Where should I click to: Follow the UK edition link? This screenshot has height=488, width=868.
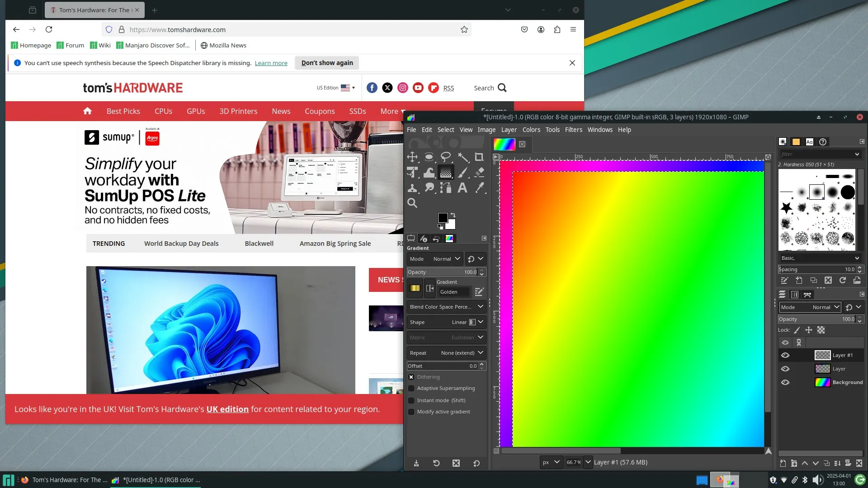point(227,409)
